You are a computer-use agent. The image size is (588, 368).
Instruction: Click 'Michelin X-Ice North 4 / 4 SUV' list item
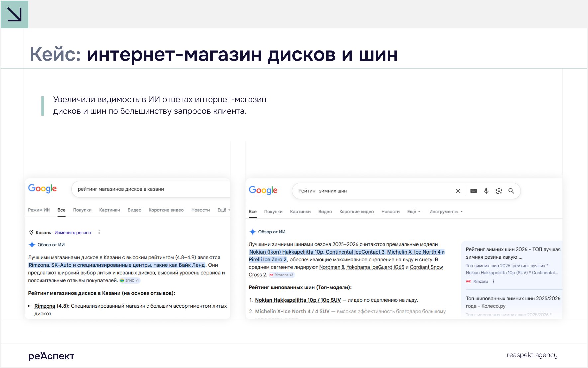click(x=292, y=311)
